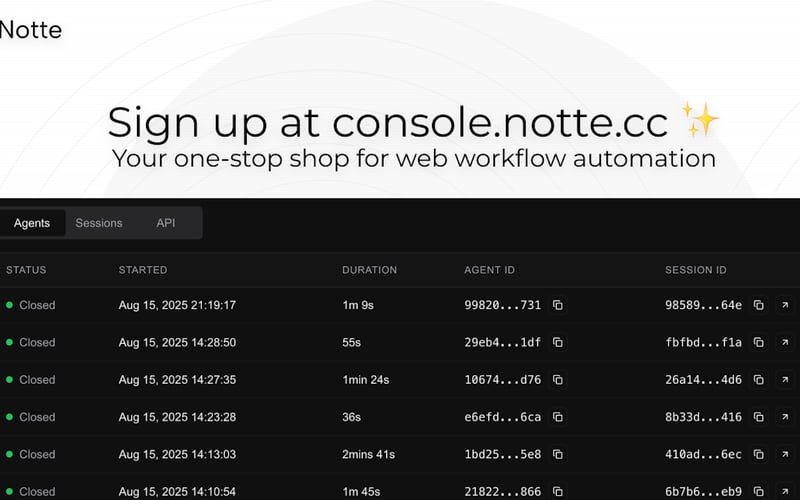This screenshot has height=500, width=800.
Task: Copy agent ID 29eb4...1df
Action: click(558, 342)
